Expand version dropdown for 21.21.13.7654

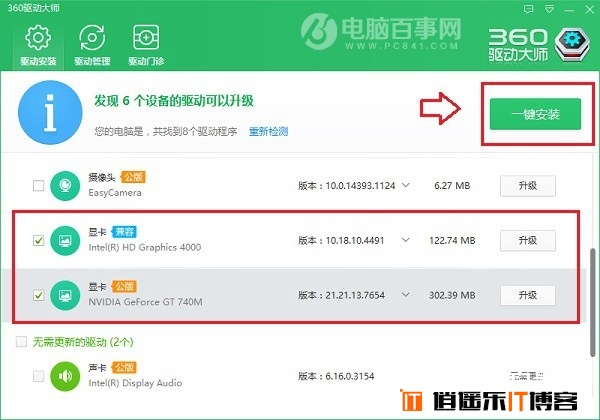[x=406, y=295]
